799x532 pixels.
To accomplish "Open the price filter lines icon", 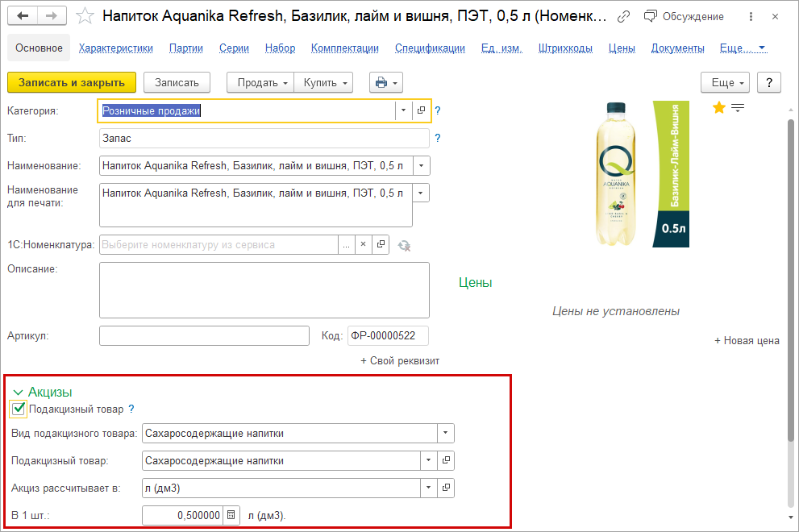I will point(738,107).
